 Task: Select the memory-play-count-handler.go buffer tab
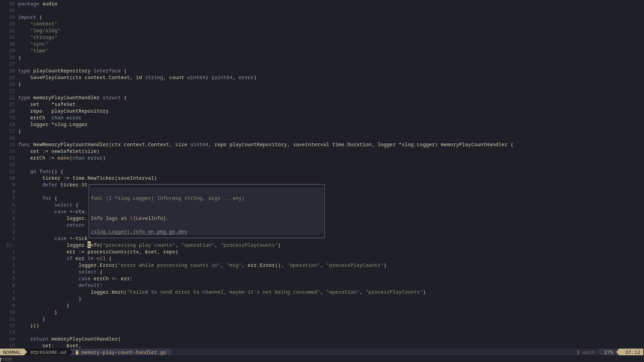[x=123, y=352]
